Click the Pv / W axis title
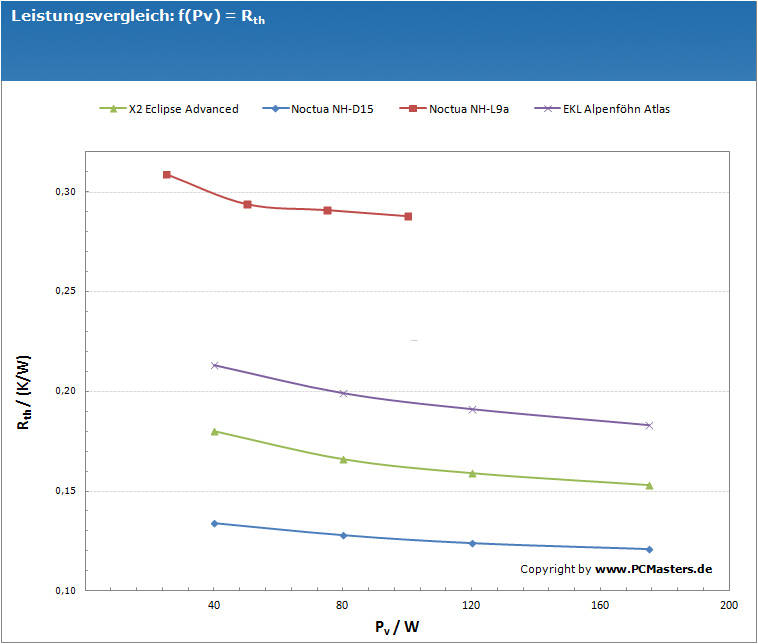 pos(397,627)
